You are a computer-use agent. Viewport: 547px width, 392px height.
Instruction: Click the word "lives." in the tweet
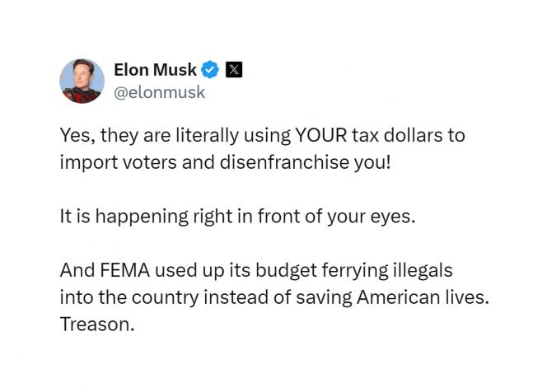click(x=469, y=297)
